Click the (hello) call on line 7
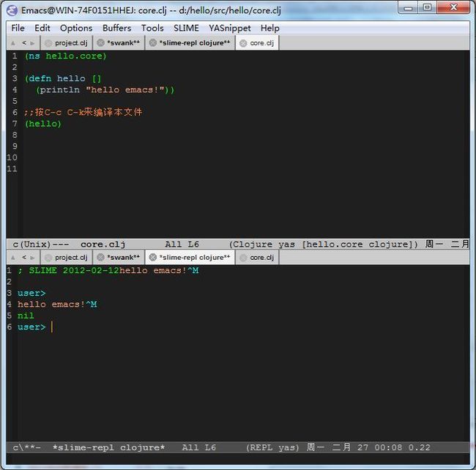This screenshot has height=470, width=476. [x=42, y=124]
